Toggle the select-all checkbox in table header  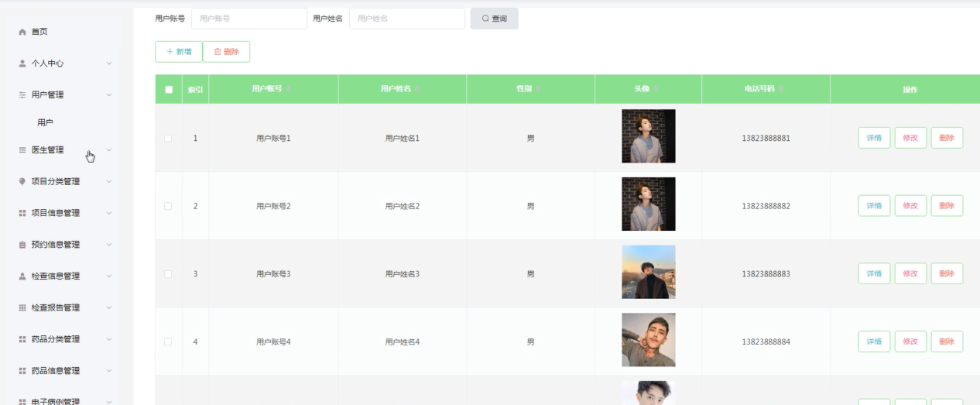169,90
